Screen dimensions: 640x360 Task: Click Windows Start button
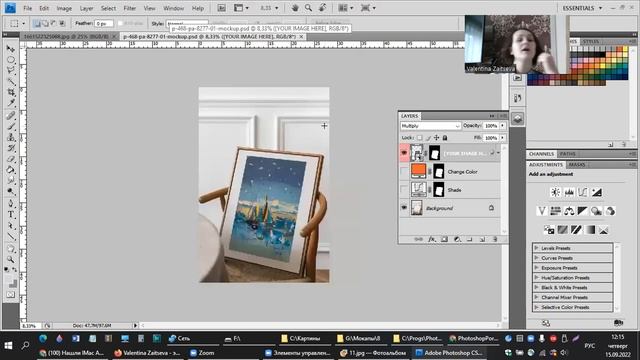pos(8,346)
